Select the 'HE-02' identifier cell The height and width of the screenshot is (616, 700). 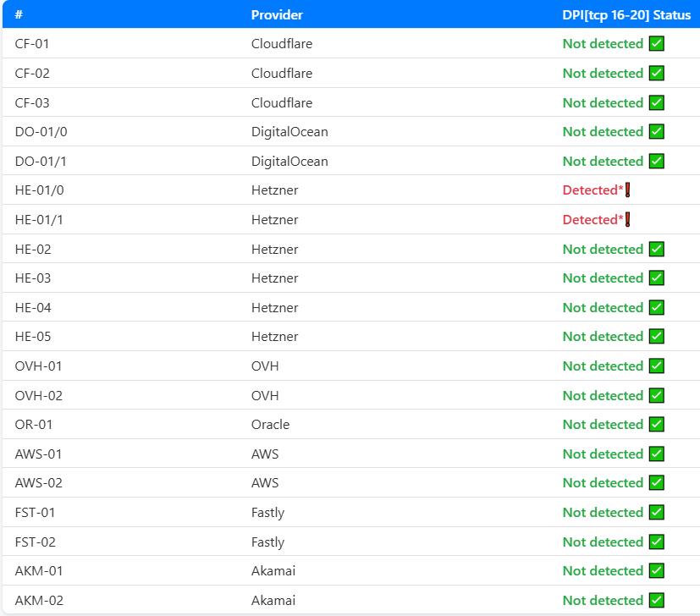33,249
